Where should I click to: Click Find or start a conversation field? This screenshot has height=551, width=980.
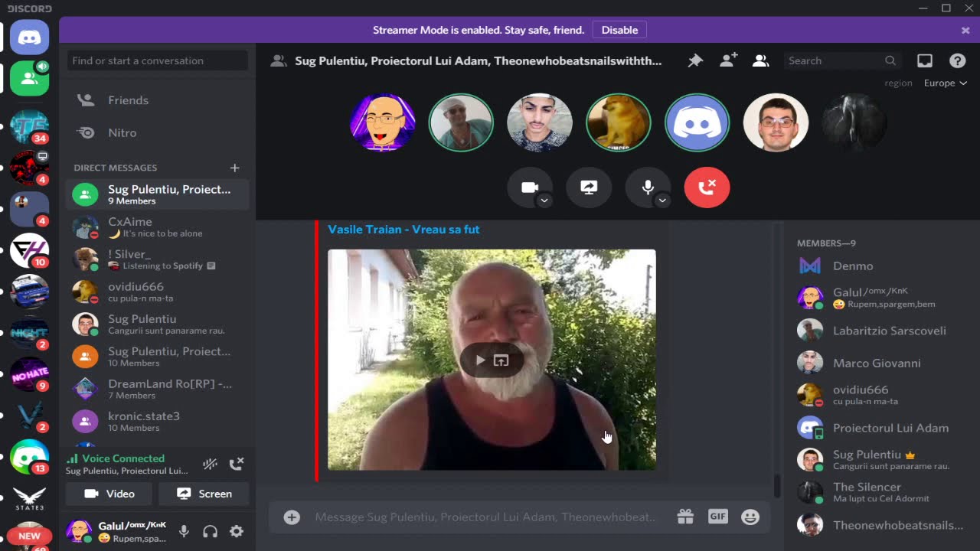coord(158,60)
